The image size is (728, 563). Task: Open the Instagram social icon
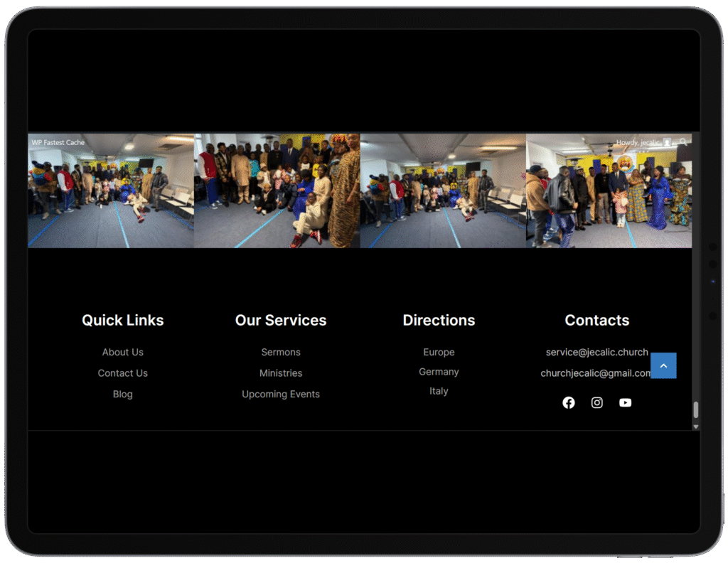(597, 403)
